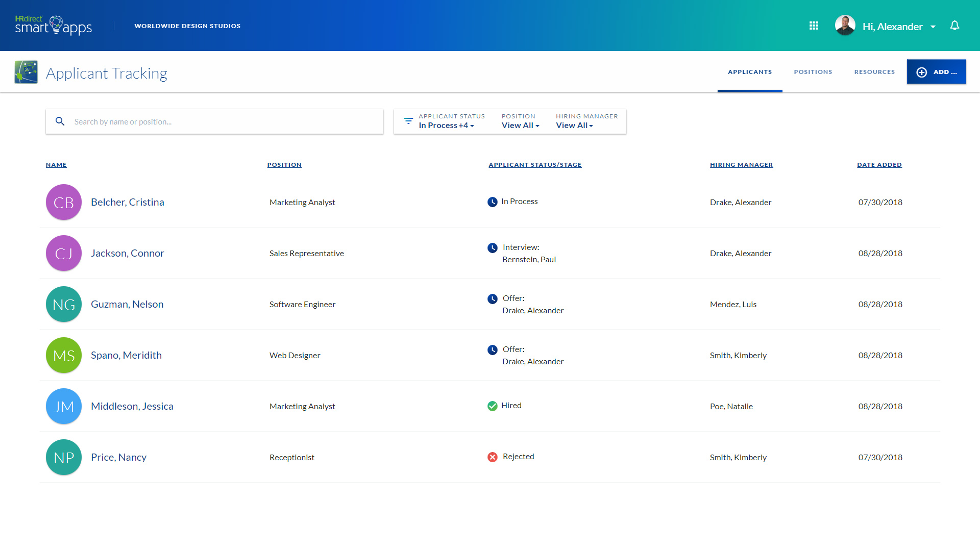Image resolution: width=980 pixels, height=551 pixels.
Task: Click the HRdirect smart apps logo
Action: (x=53, y=25)
